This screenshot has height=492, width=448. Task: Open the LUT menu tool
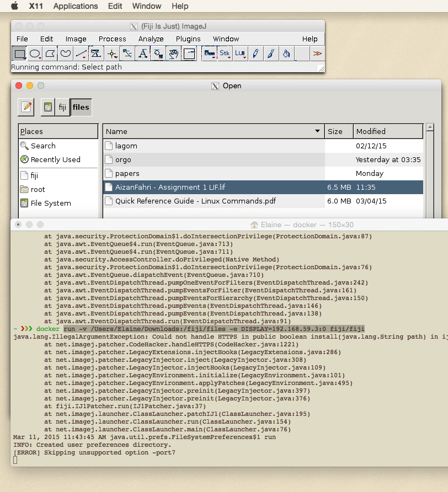[x=240, y=54]
